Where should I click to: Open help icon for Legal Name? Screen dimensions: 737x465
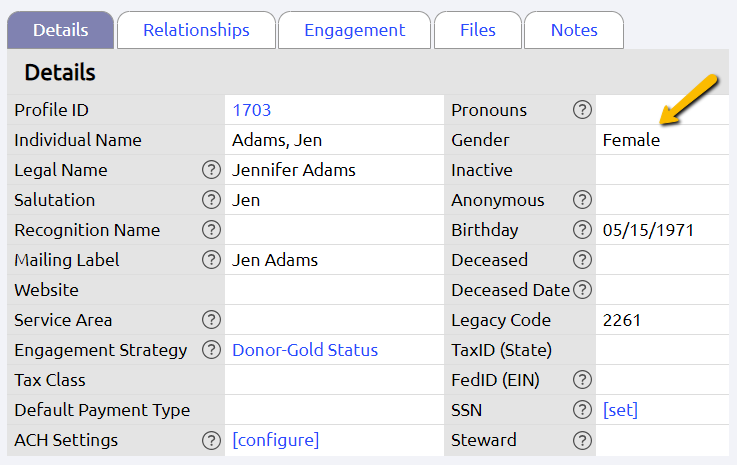[x=212, y=170]
